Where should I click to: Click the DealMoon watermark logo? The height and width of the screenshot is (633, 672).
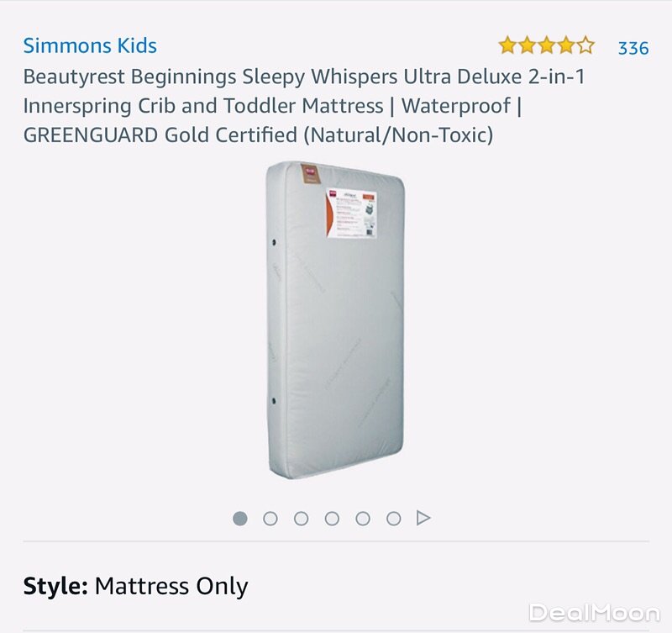pos(595,613)
